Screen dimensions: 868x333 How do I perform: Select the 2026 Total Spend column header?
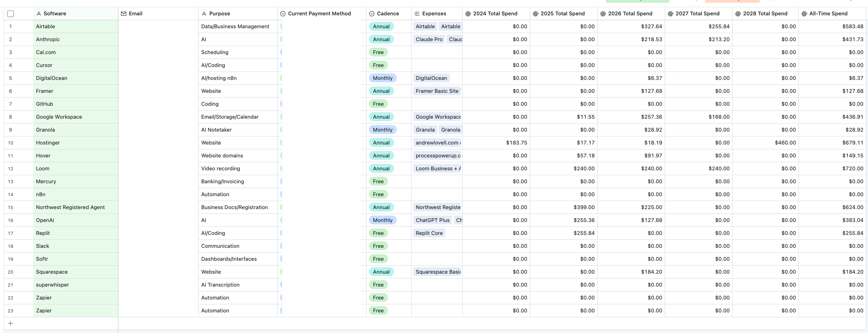(x=631, y=14)
